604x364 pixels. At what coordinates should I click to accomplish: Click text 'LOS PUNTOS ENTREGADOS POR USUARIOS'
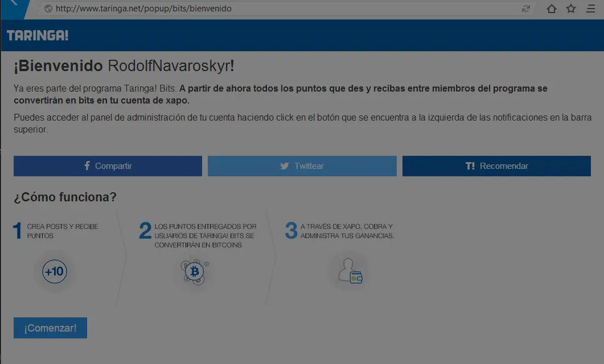tap(206, 231)
